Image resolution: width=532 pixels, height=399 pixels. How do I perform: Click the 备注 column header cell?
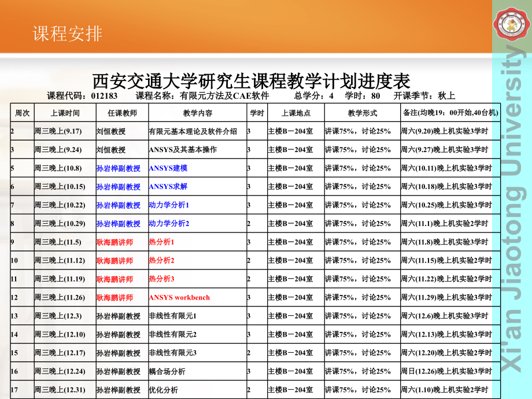450,112
